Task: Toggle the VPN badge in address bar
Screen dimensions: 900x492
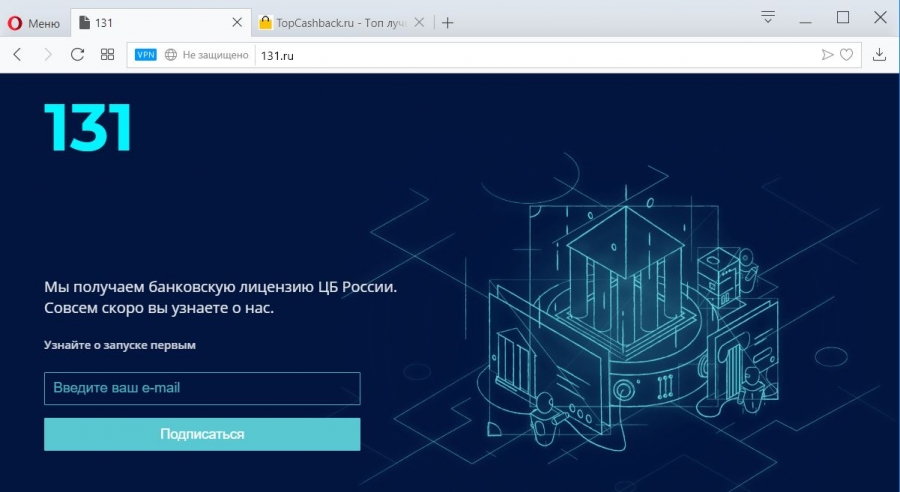Action: click(146, 55)
